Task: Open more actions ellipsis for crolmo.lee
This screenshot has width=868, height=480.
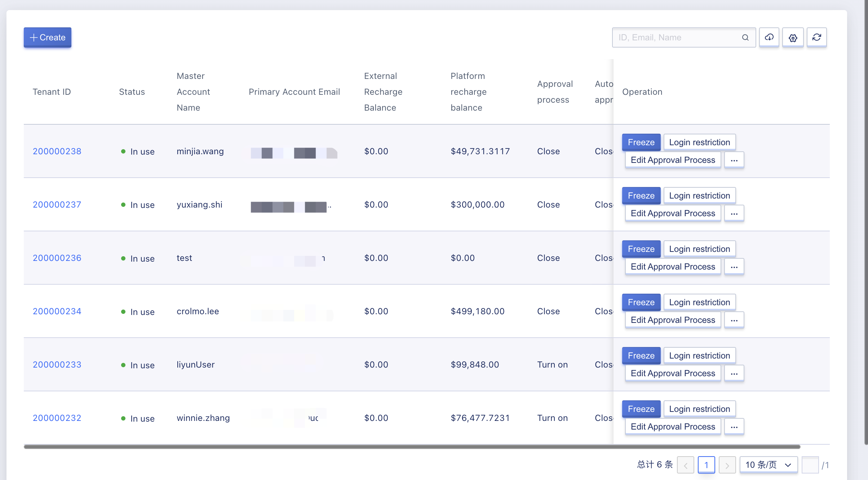Action: 734,320
